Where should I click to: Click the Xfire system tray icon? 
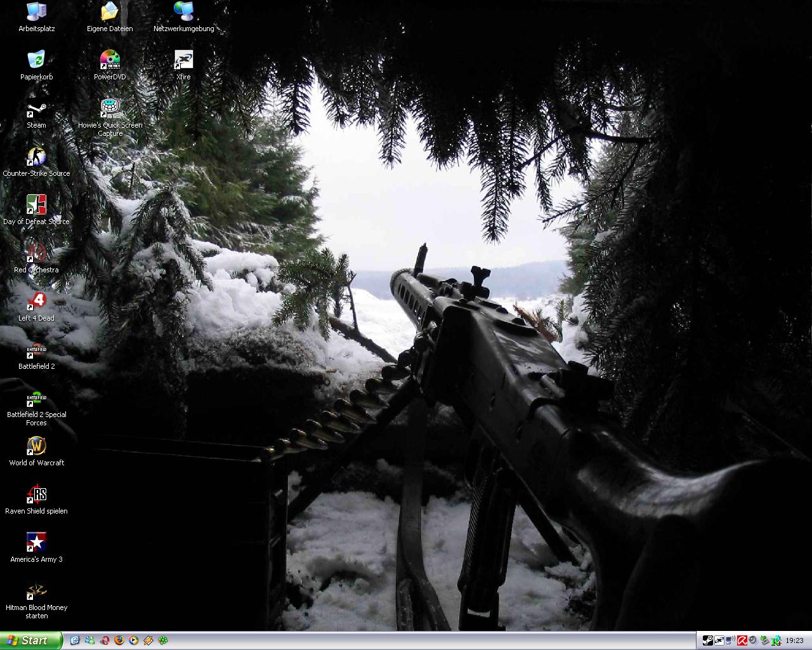(719, 640)
